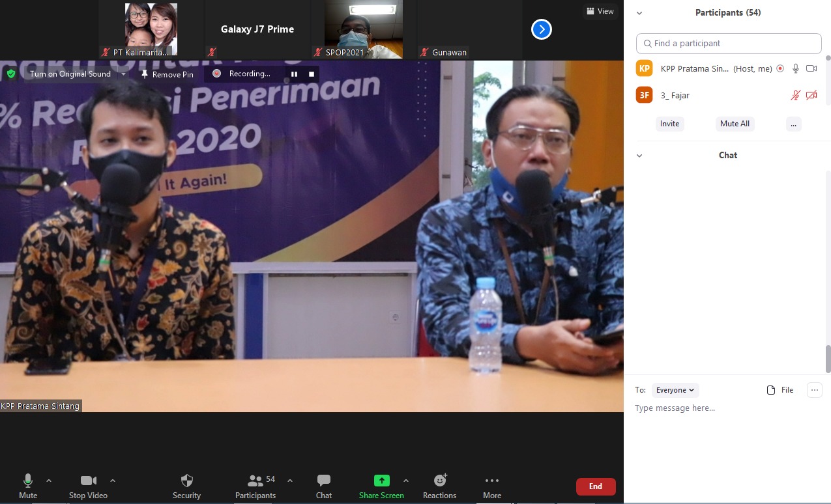Viewport: 831px width, 504px height.
Task: Collapse the Participants panel section
Action: tap(639, 13)
